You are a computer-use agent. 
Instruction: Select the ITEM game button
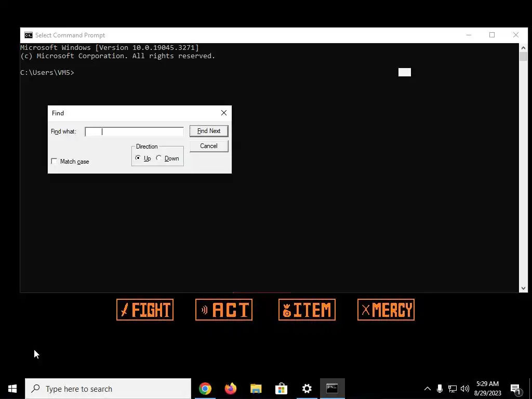[307, 310]
